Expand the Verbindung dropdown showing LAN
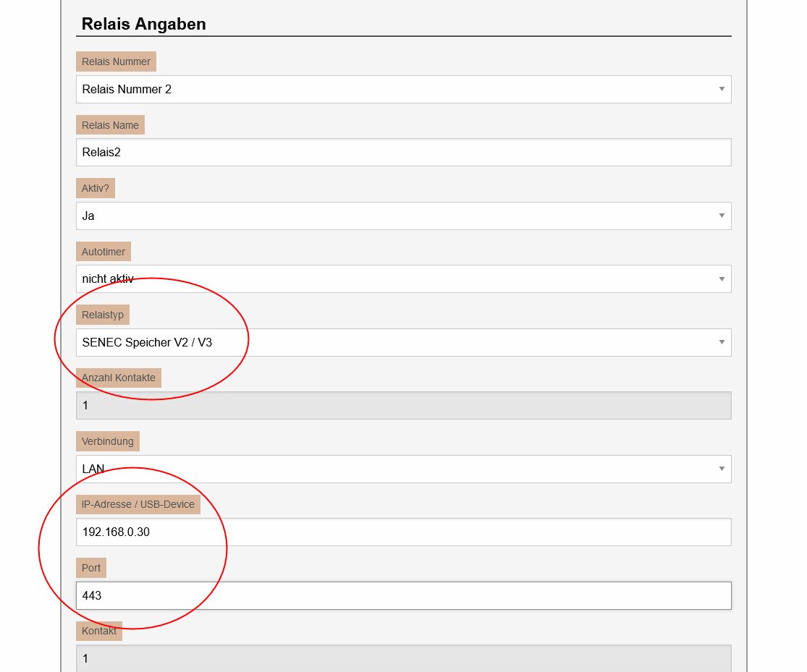This screenshot has width=807, height=672. point(403,469)
